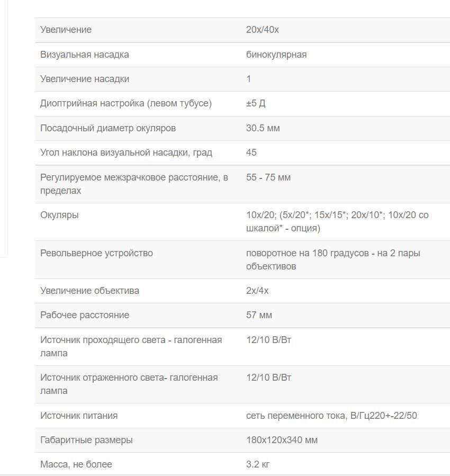Viewport: 450px width, 476px height.
Task: Click the "Увеличение" row label
Action: pos(66,30)
